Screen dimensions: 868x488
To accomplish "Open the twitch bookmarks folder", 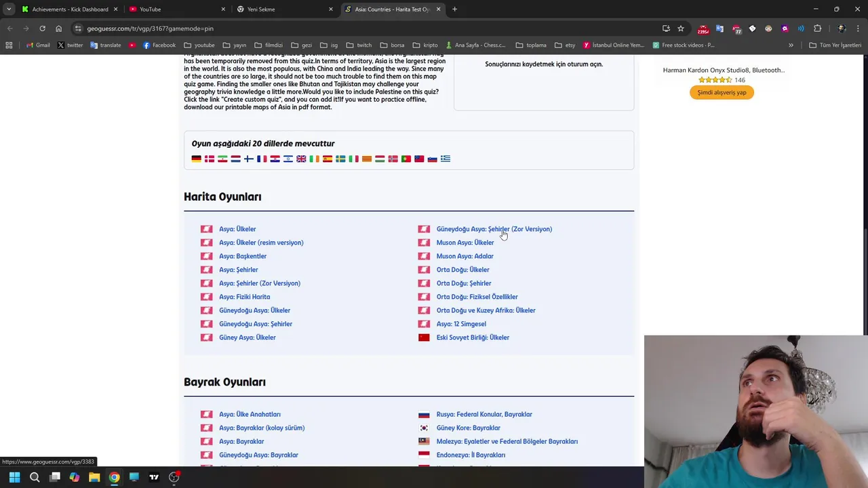I will point(359,45).
